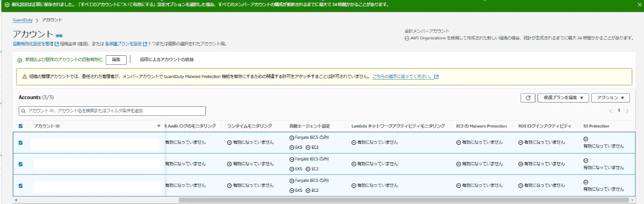This screenshot has height=204, width=644.
Task: Open the 保護プランを編集 dropdown
Action: [563, 98]
